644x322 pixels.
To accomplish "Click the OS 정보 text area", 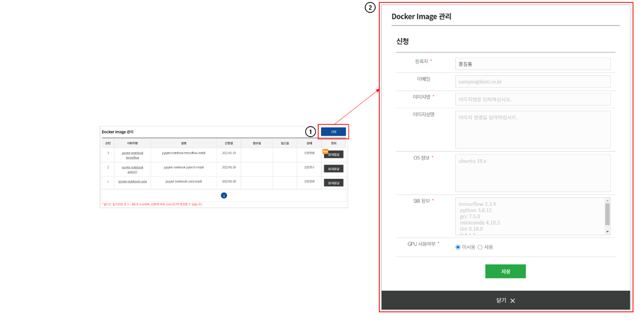I will 532,173.
